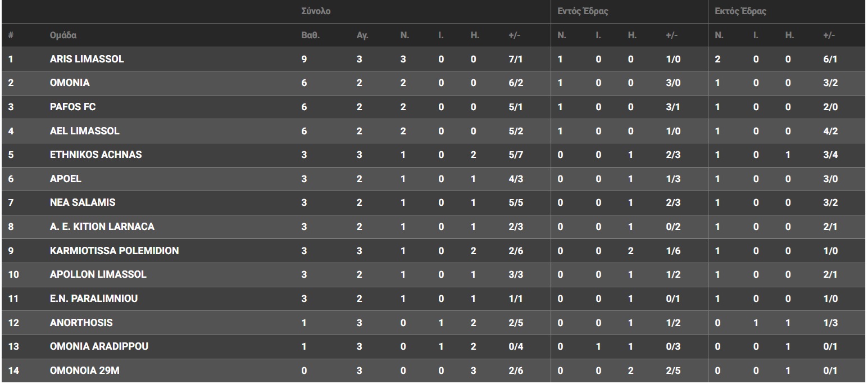Click the OMONOIA 29M team name
This screenshot has height=384, width=868.
pyautogui.click(x=84, y=371)
